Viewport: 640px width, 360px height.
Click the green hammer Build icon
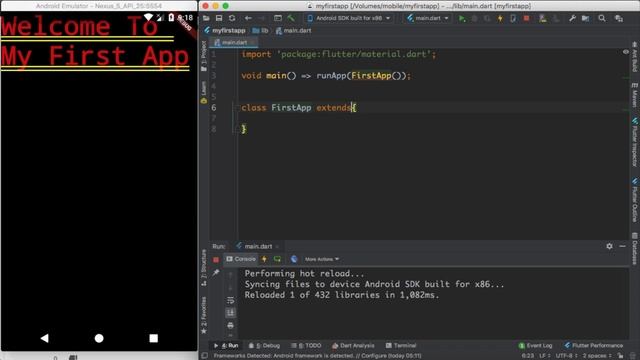click(x=291, y=18)
